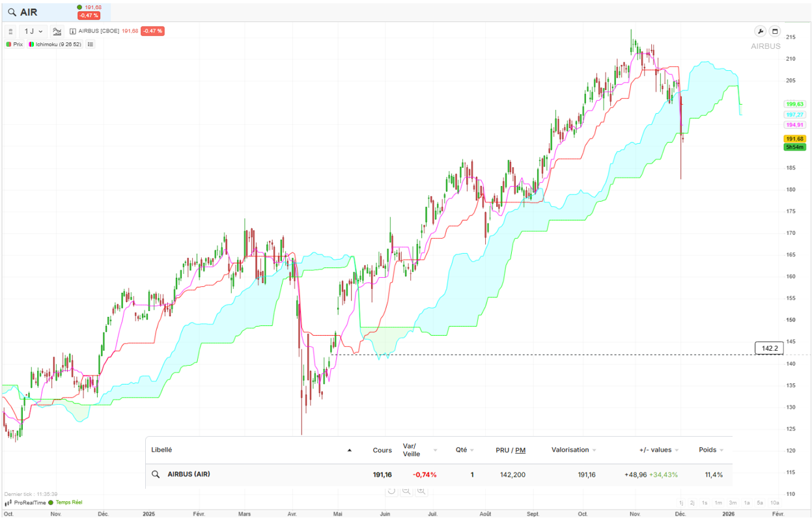This screenshot has height=520, width=812.
Task: Open the +/- values column dropdown arrow
Action: click(677, 450)
